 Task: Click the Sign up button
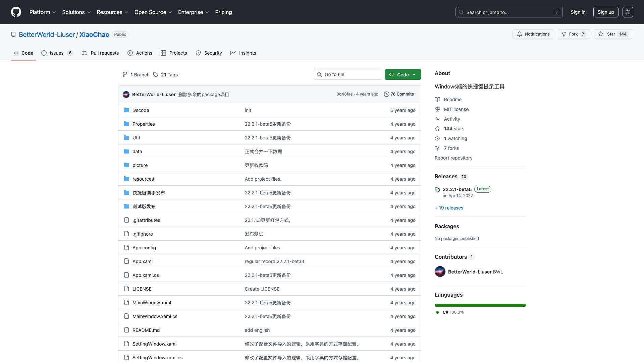[x=606, y=12]
